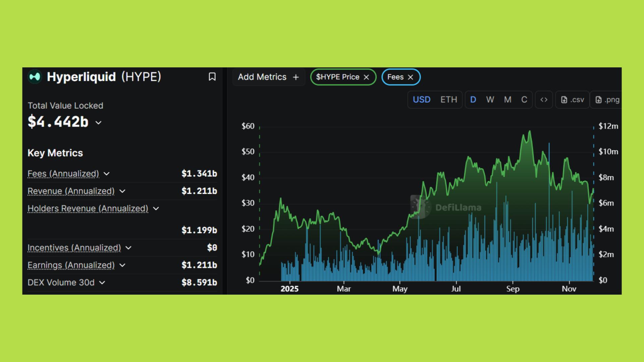Download chart as .png image
This screenshot has height=362, width=644.
[x=607, y=100]
